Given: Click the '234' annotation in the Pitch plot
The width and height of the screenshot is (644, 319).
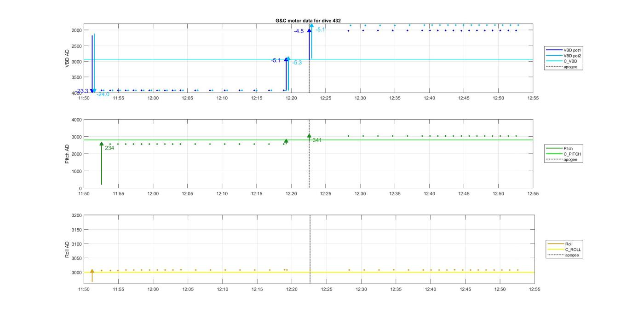Looking at the screenshot, I should coord(109,148).
